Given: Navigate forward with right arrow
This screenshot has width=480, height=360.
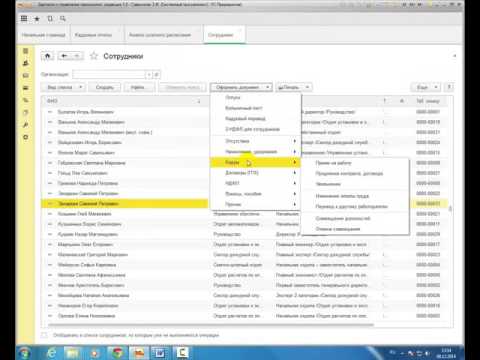Looking at the screenshot, I should pos(77,56).
